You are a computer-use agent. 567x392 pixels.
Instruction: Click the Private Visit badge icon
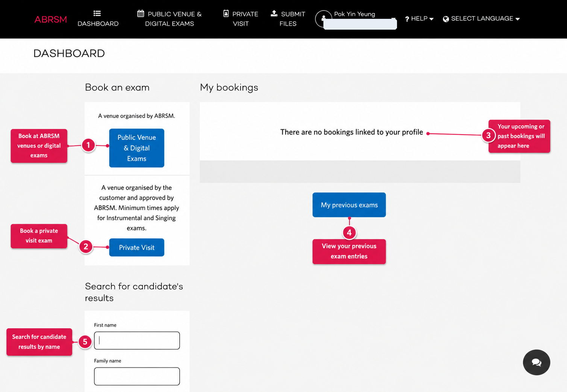coord(226,14)
